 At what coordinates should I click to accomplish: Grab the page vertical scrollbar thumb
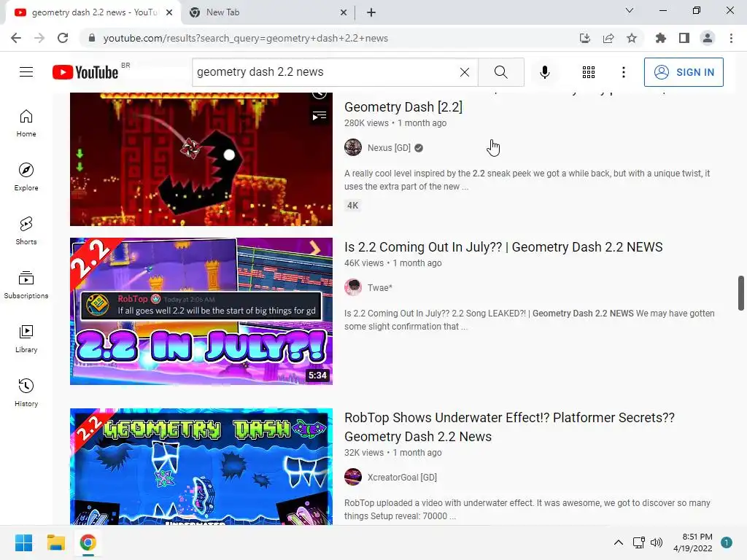741,293
